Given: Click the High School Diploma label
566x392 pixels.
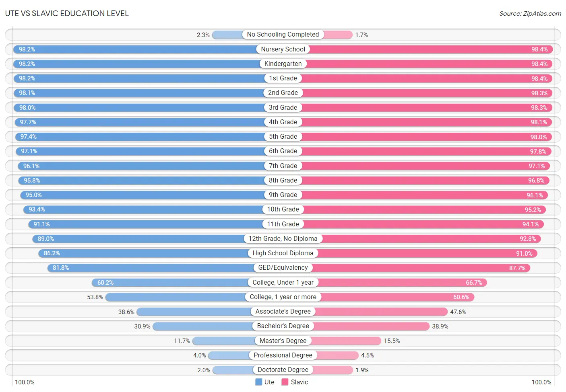Looking at the screenshot, I should click(283, 253).
